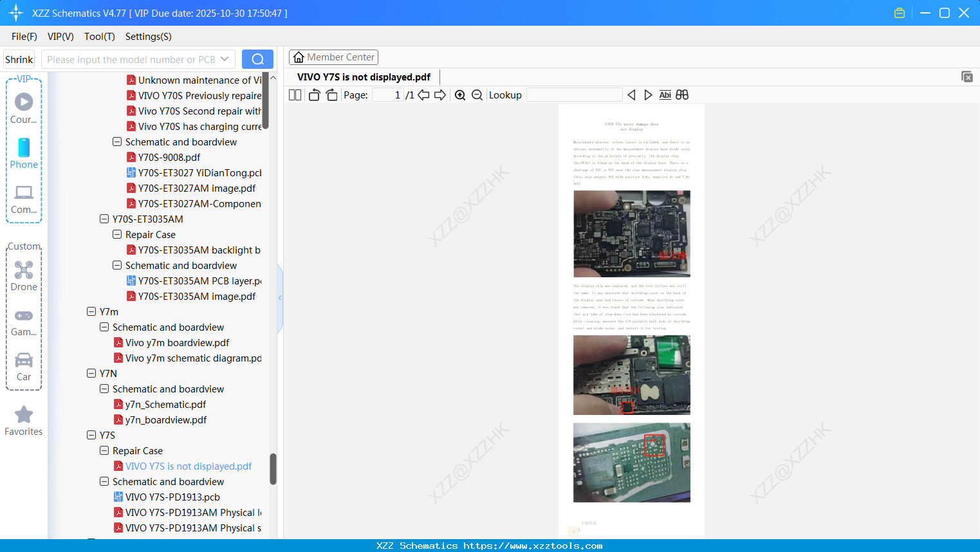
Task: Open Vivo y7m boardview.pdf
Action: coord(177,342)
